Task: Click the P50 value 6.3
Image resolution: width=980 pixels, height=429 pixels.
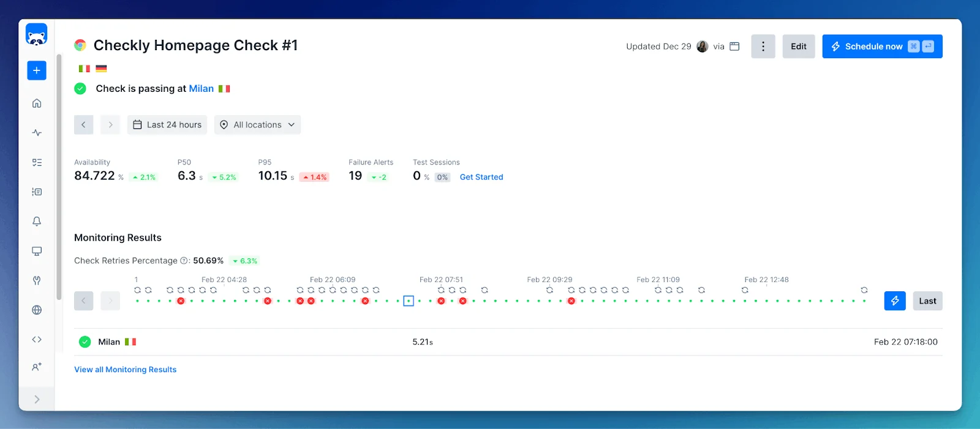Action: click(x=187, y=176)
